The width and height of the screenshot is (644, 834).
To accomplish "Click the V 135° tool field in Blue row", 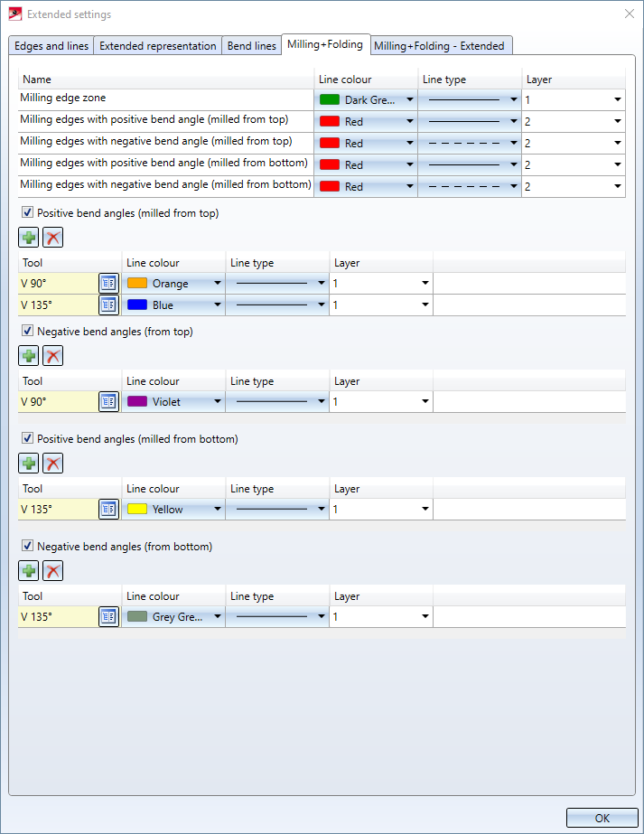I will coord(59,305).
